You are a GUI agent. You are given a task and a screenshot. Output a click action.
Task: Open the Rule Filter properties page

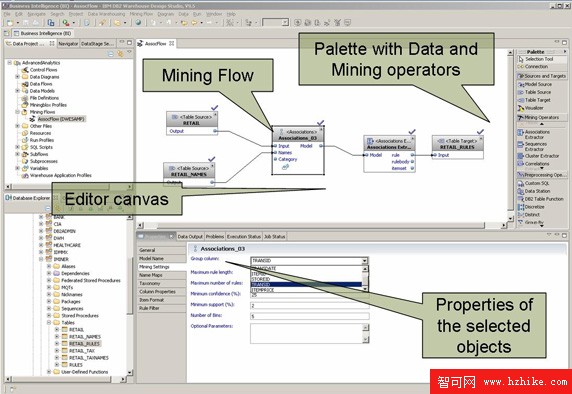click(162, 308)
